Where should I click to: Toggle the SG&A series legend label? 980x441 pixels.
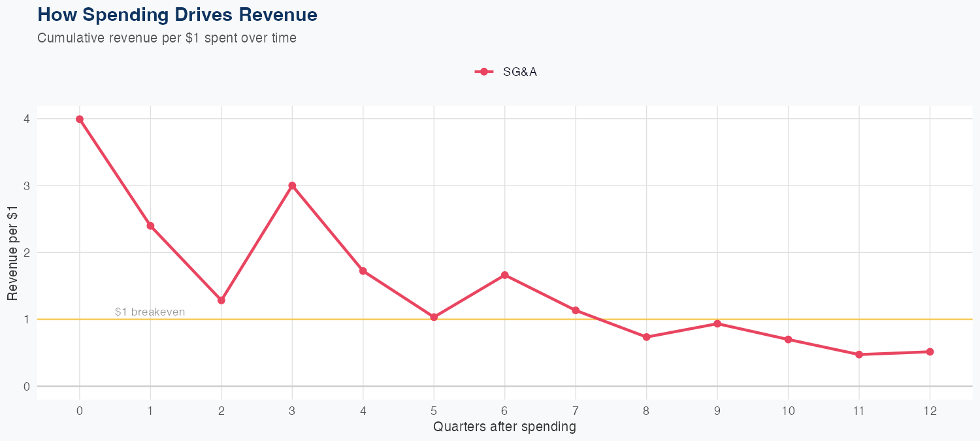pos(519,72)
